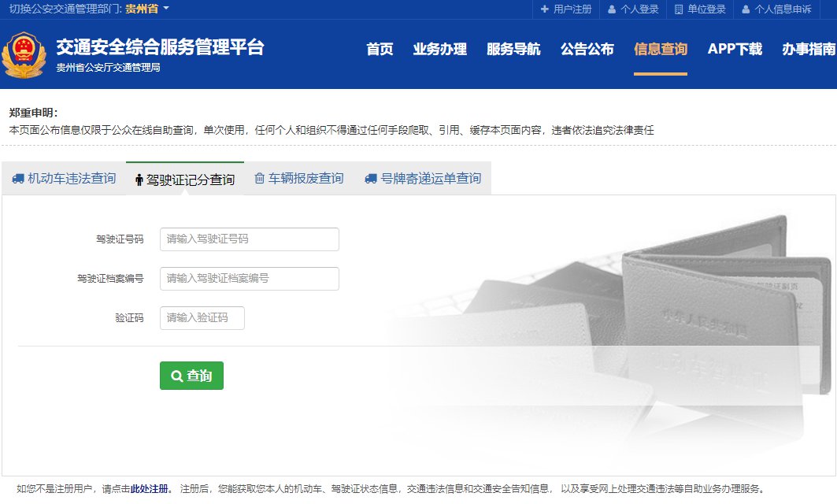837x504 pixels.
Task: Click the user icon beside 个人信息申诉
Action: (746, 9)
